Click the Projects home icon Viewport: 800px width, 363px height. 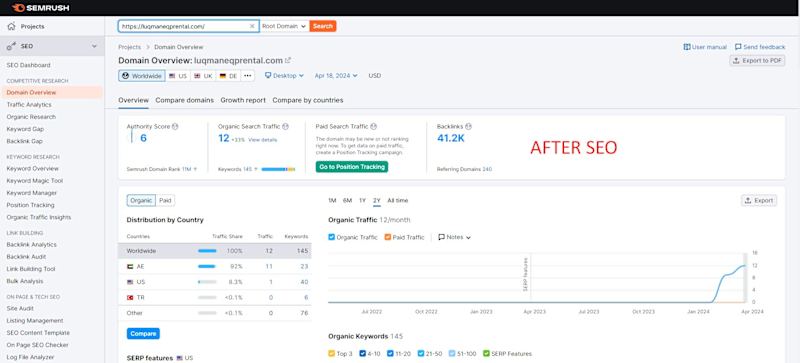11,26
